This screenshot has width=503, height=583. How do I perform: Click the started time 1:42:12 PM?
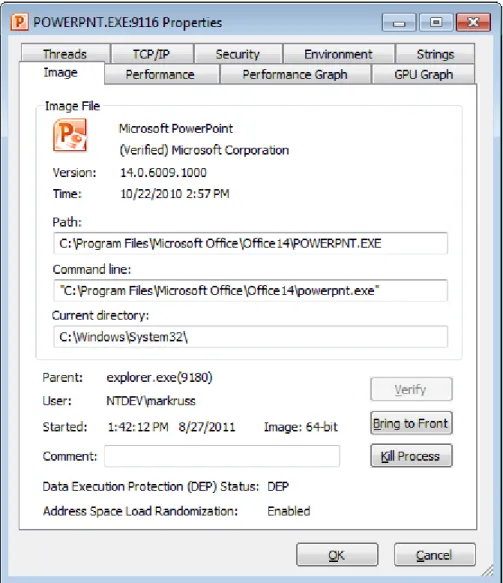[x=138, y=427]
